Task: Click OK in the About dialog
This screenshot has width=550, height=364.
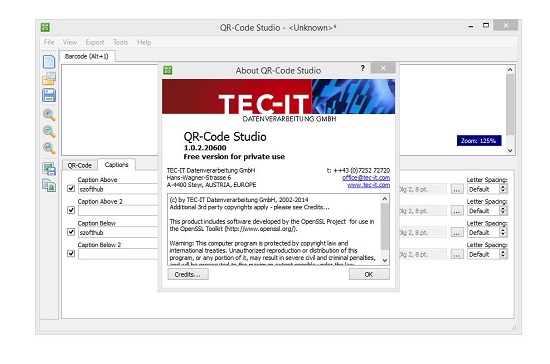Action: [369, 274]
